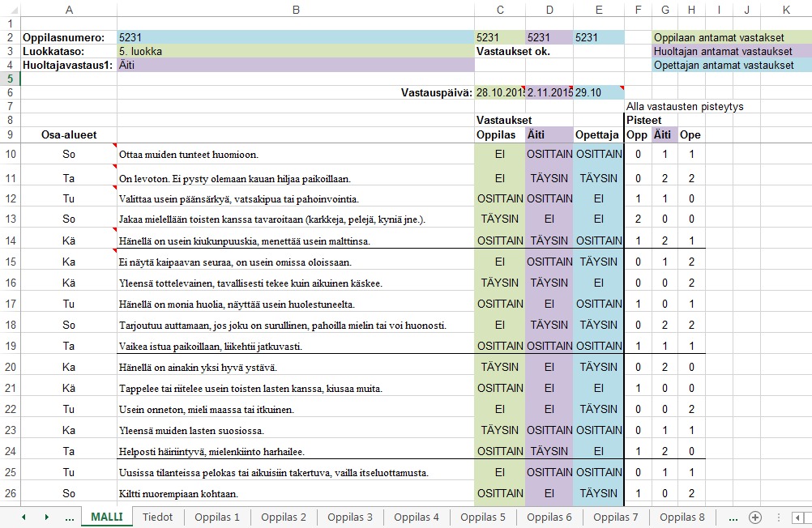Viewport: 812px width, 528px height.
Task: Click the 'Vastauspäivä:' label cell
Action: [x=437, y=92]
